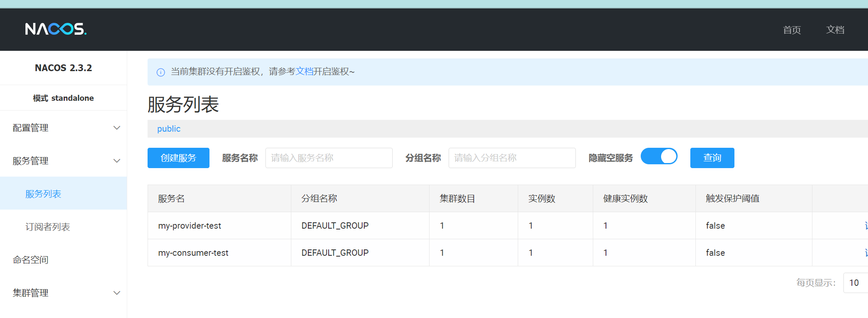Viewport: 868px width, 318px height.
Task: Click the 模式 standalone label
Action: tap(63, 98)
